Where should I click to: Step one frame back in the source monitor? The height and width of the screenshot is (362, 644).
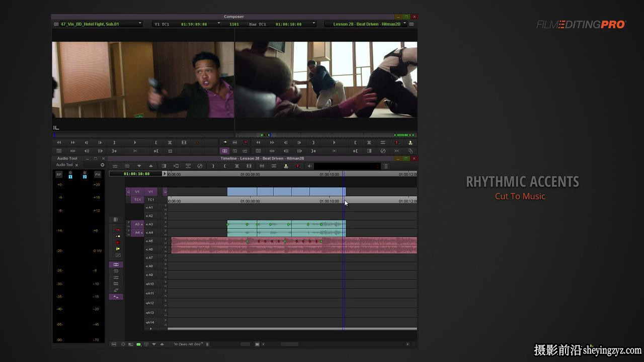point(86,142)
